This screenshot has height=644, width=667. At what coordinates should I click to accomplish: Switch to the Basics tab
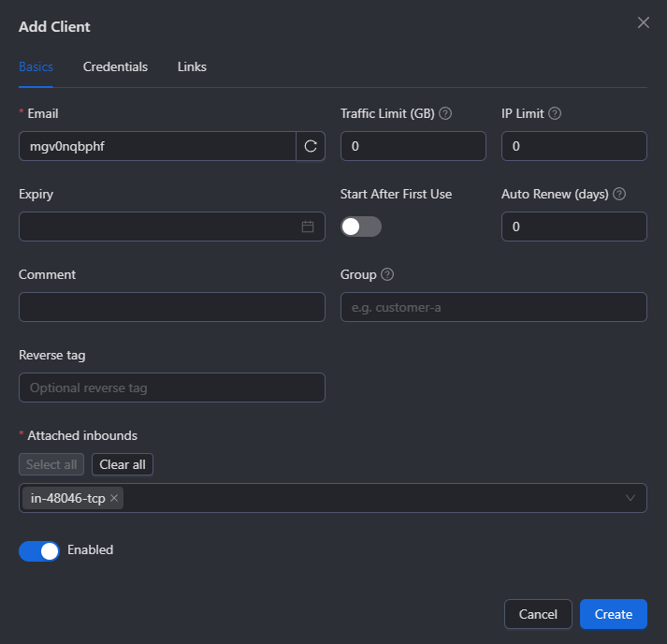coord(36,66)
